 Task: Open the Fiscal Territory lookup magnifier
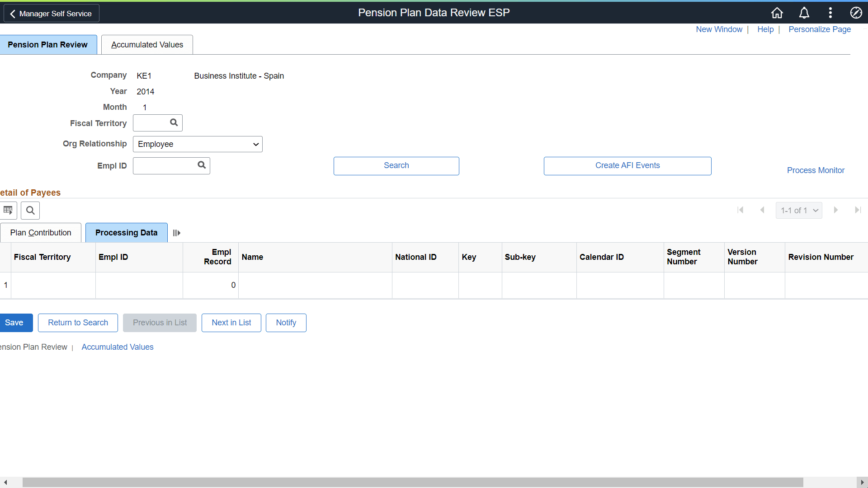174,122
